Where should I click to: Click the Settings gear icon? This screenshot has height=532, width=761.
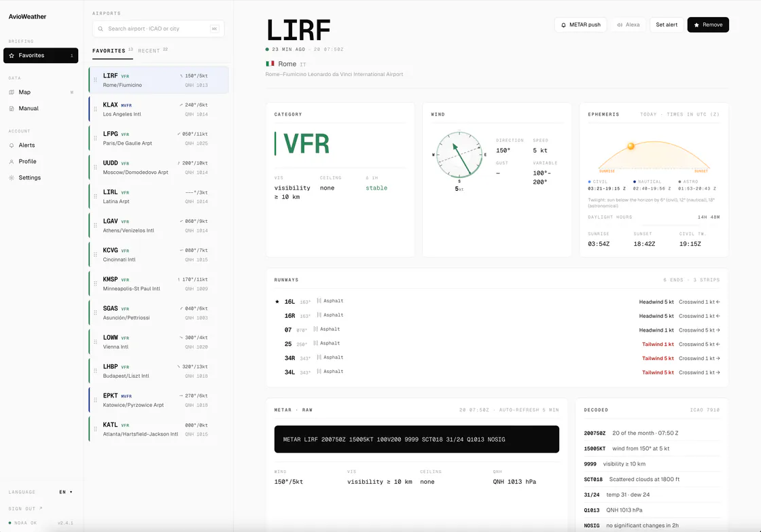pos(12,177)
